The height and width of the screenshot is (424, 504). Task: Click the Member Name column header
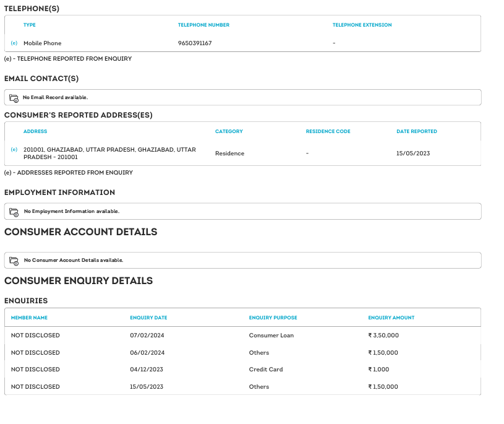click(x=29, y=318)
